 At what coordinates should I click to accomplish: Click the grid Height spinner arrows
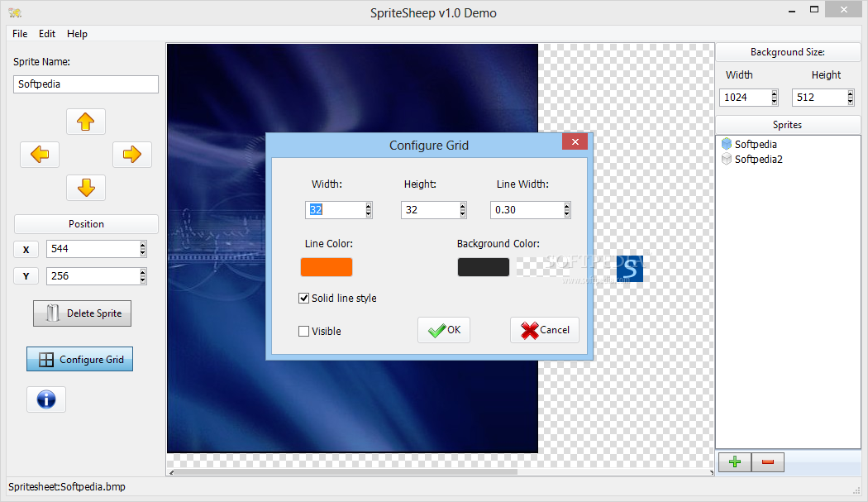point(463,210)
